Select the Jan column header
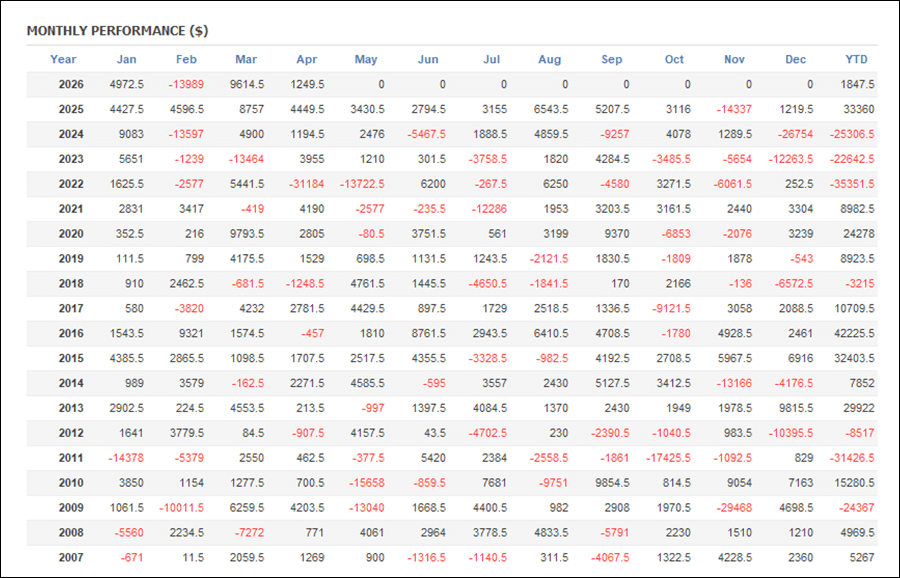Viewport: 900px width, 578px height. tap(126, 59)
